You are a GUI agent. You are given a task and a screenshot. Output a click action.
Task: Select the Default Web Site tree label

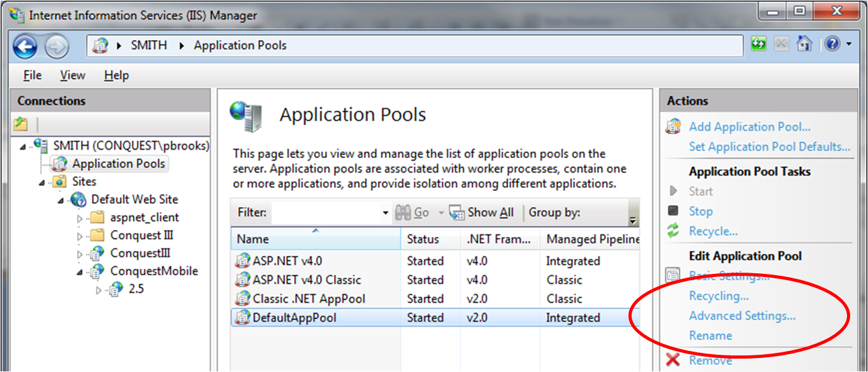click(x=134, y=200)
